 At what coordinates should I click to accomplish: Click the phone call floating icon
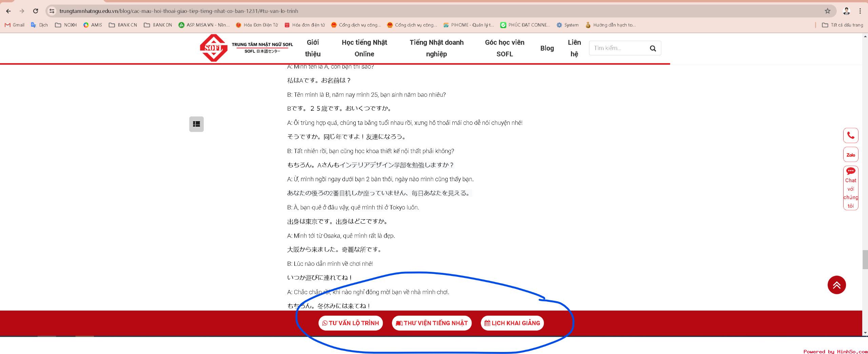(x=851, y=135)
